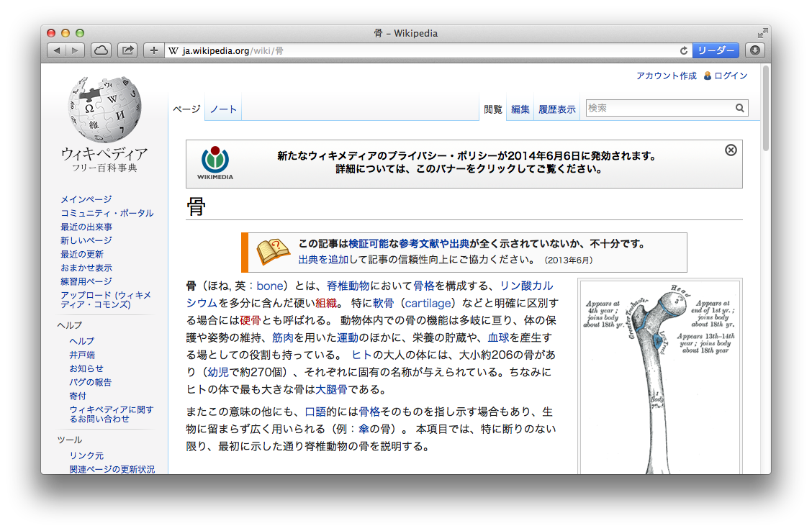Follow the bone link in article

pyautogui.click(x=270, y=286)
